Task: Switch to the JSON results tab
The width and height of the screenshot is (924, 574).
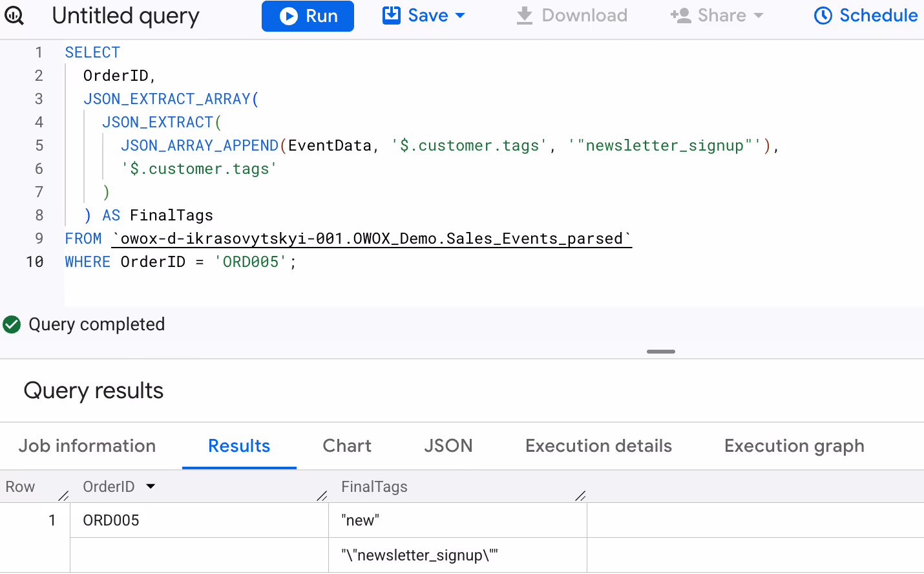Action: [448, 446]
